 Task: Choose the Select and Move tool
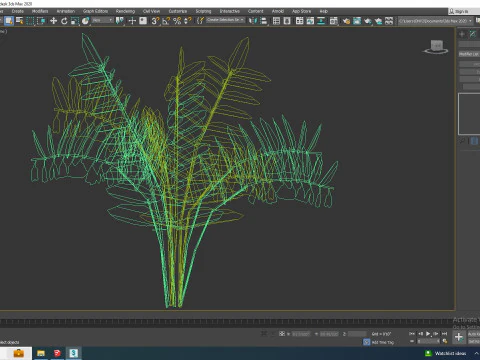pos(53,21)
